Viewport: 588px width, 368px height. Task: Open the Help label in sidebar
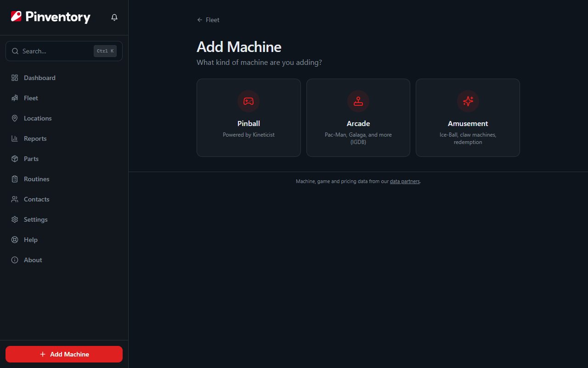(31, 240)
